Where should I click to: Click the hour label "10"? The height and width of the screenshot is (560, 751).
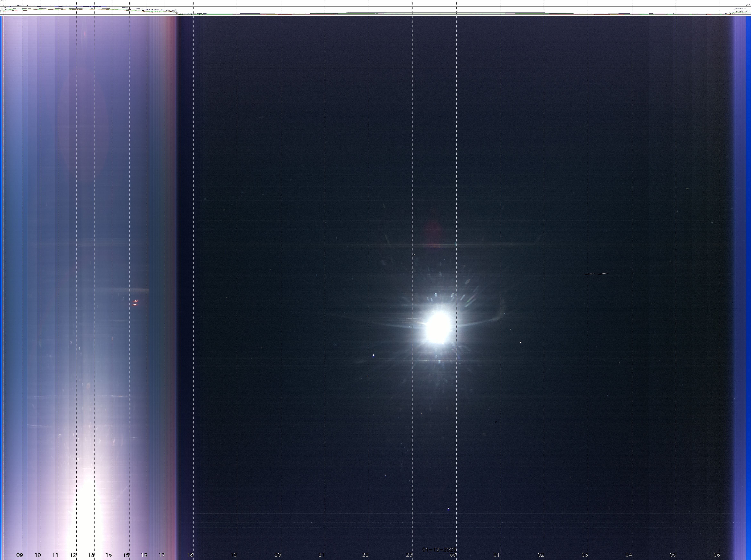(38, 555)
